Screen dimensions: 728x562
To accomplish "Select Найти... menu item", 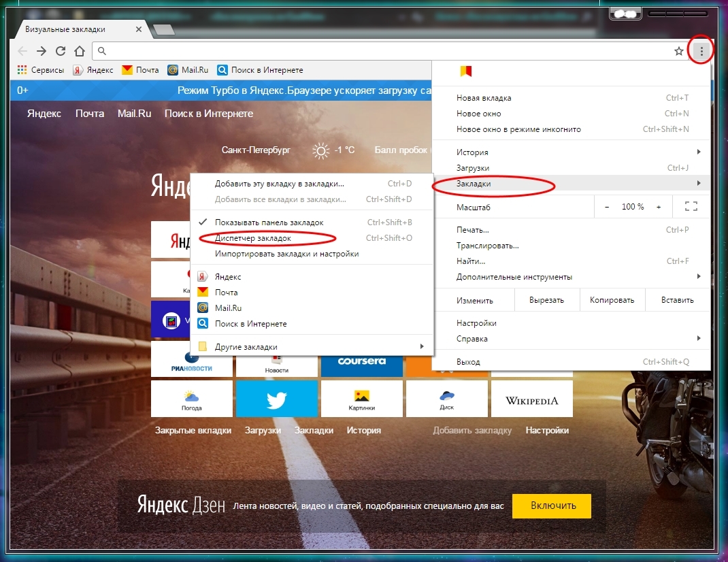I will (x=571, y=261).
